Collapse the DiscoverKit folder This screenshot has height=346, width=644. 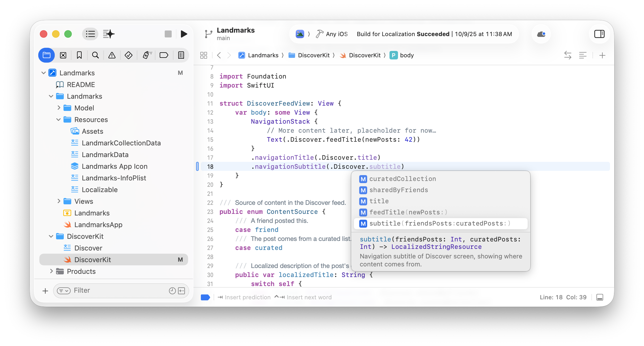pyautogui.click(x=51, y=236)
